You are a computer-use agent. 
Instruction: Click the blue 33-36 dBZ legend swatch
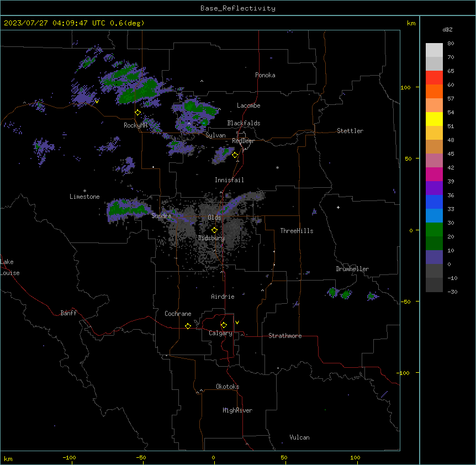(434, 202)
